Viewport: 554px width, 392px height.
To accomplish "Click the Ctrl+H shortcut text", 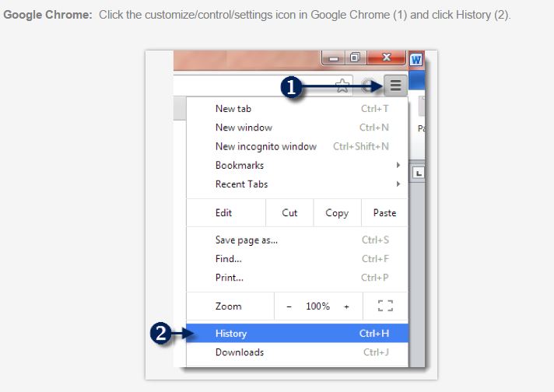I will point(374,334).
